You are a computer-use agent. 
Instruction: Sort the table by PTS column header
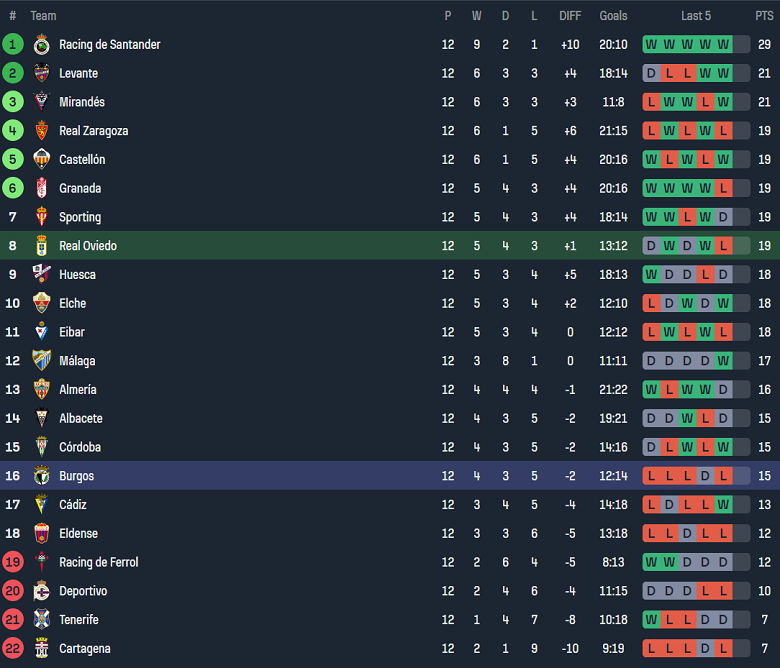pos(764,16)
